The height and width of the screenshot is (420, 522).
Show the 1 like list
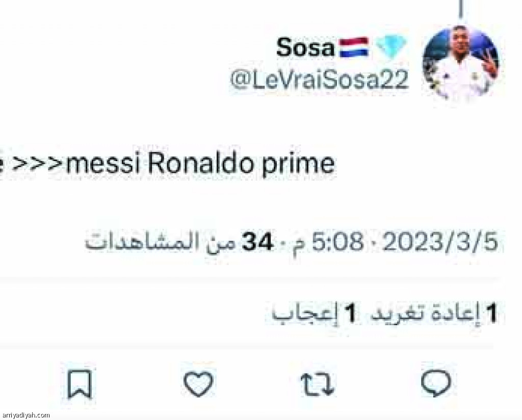314,313
